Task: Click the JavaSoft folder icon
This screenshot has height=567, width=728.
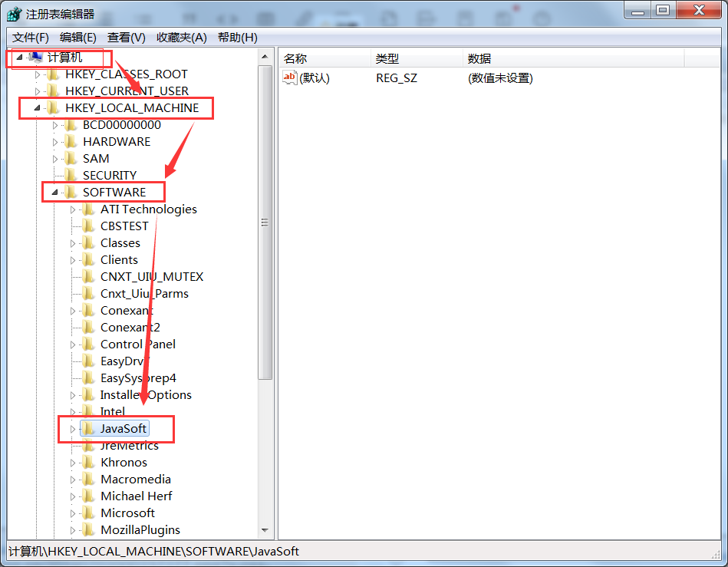Action: (89, 429)
